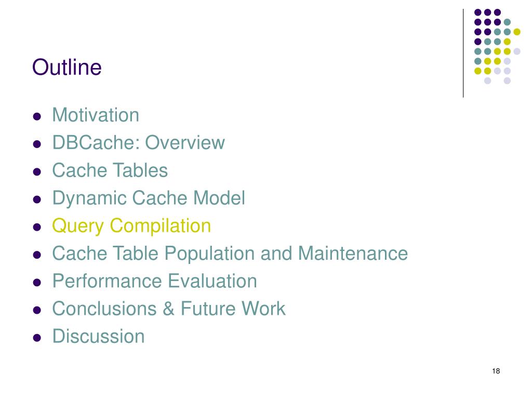Viewport: 532px width, 399px height.
Task: Click the Outline slide title
Action: coord(67,67)
